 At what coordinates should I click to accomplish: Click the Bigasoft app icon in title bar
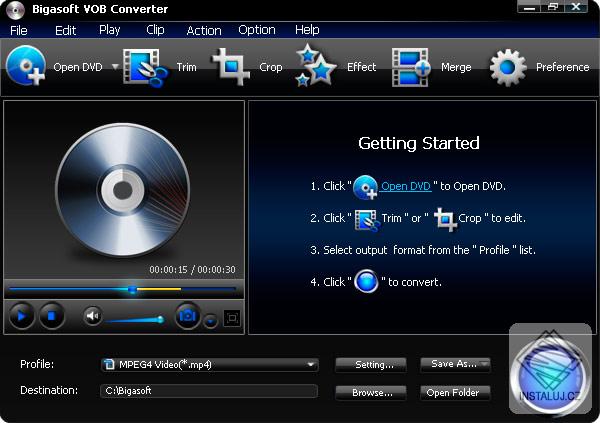15,9
